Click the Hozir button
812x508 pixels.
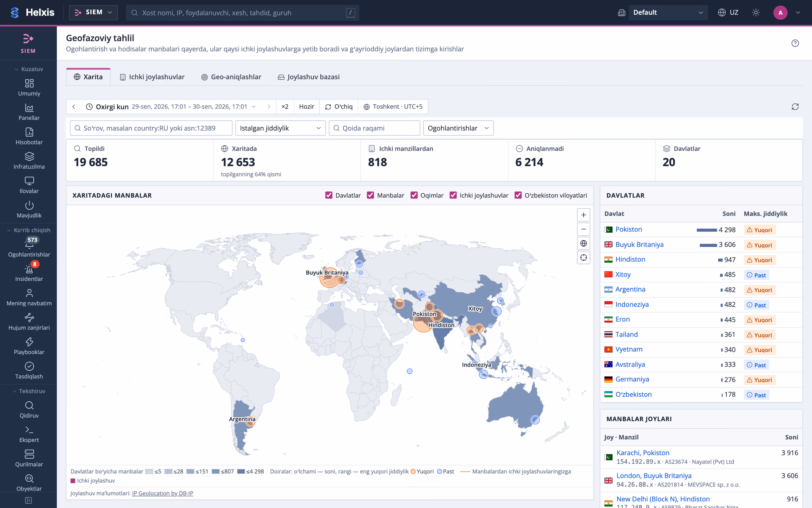pos(306,106)
